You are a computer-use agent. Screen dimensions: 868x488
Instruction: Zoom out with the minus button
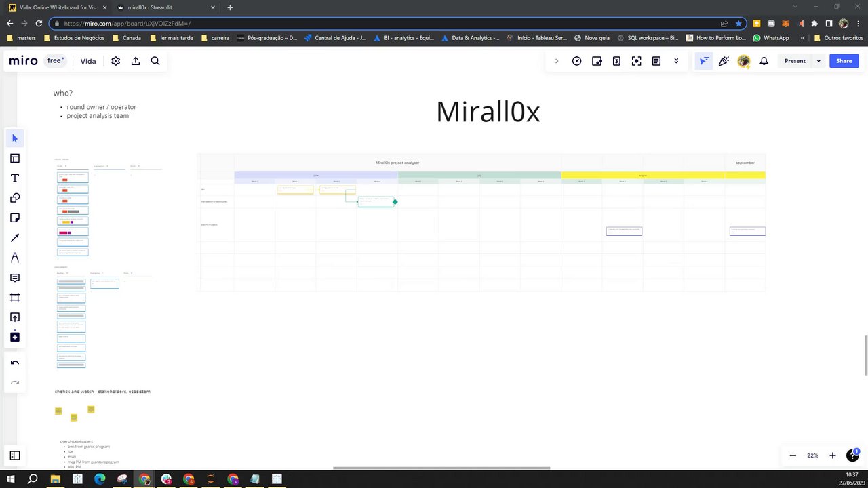793,455
